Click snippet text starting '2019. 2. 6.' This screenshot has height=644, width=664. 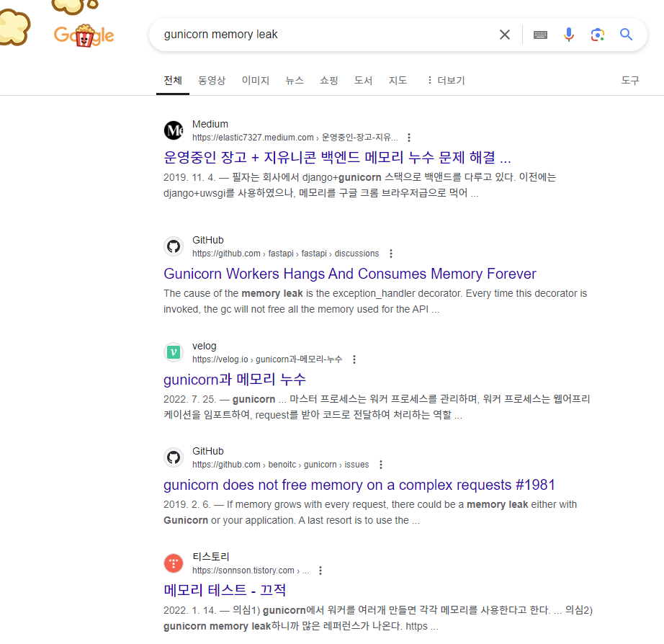[x=370, y=512]
